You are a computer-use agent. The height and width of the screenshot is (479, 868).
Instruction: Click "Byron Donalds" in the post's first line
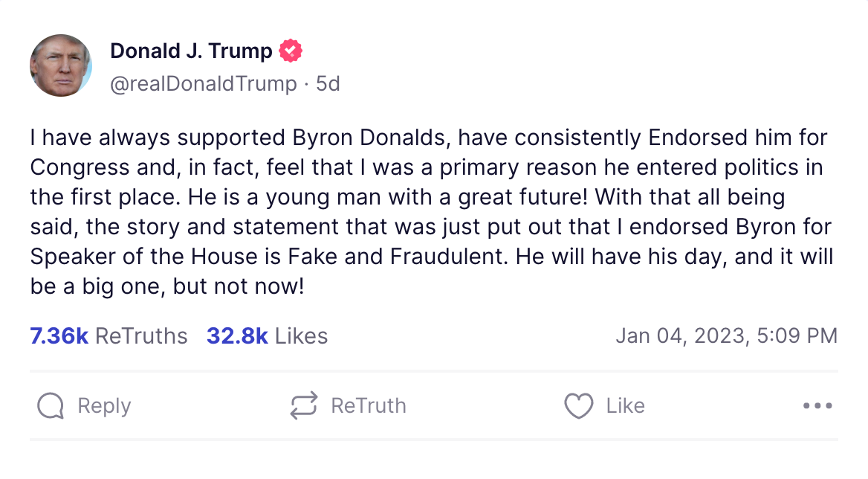pos(369,138)
